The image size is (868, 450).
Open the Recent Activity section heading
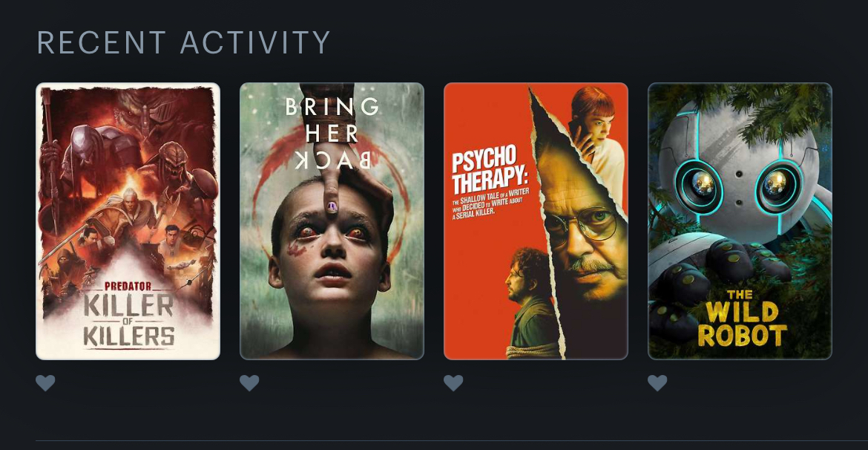coord(183,42)
